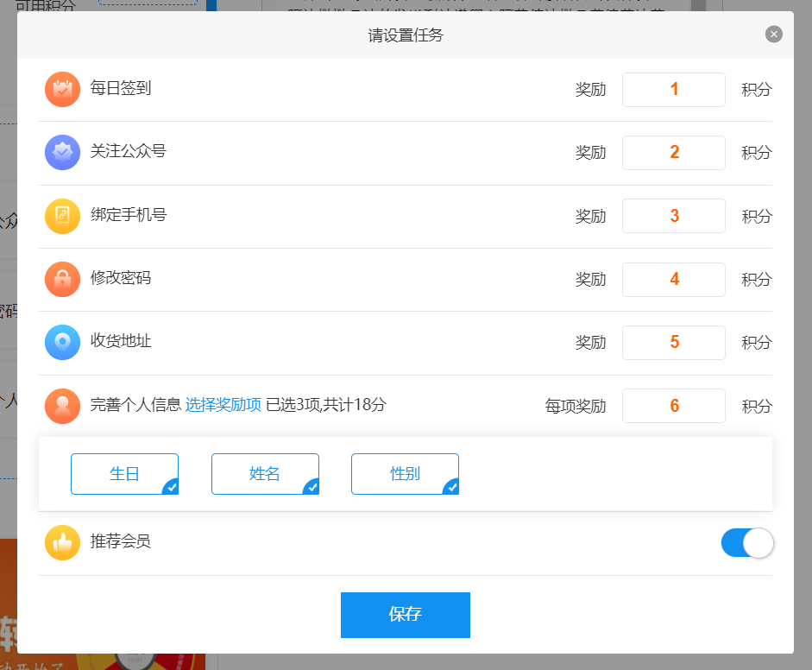Focus the 每日签到 points input field
Viewport: 812px width, 670px height.
(x=673, y=90)
